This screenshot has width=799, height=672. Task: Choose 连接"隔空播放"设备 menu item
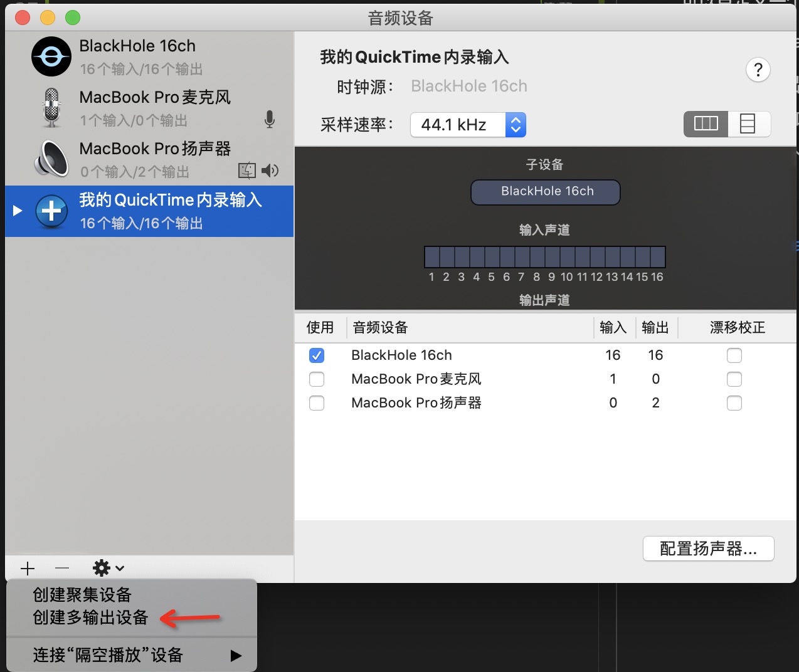click(132, 655)
